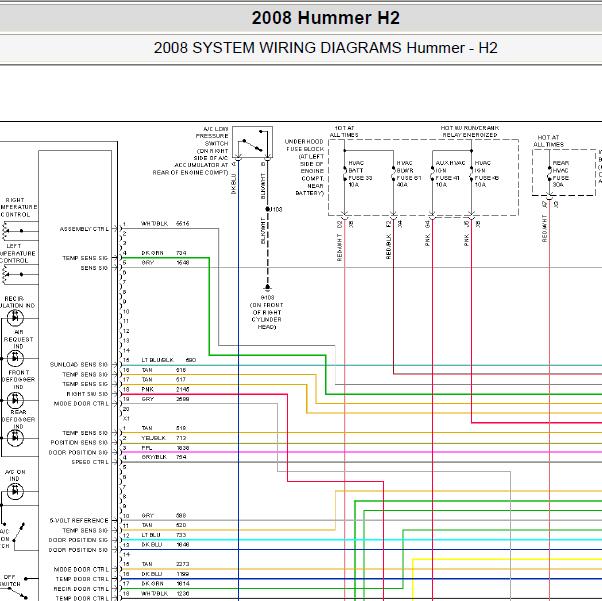
Task: Click the "YEL/BLK 712" wire label
Action: 164,438
